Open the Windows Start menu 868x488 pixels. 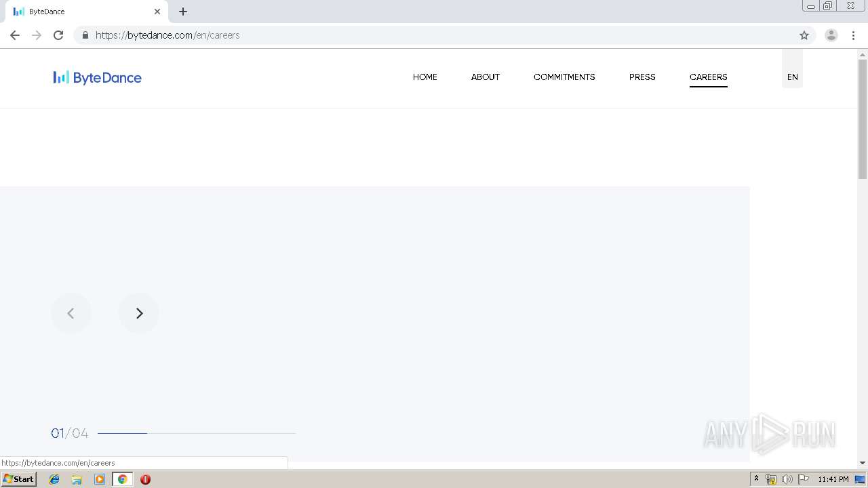tap(18, 479)
